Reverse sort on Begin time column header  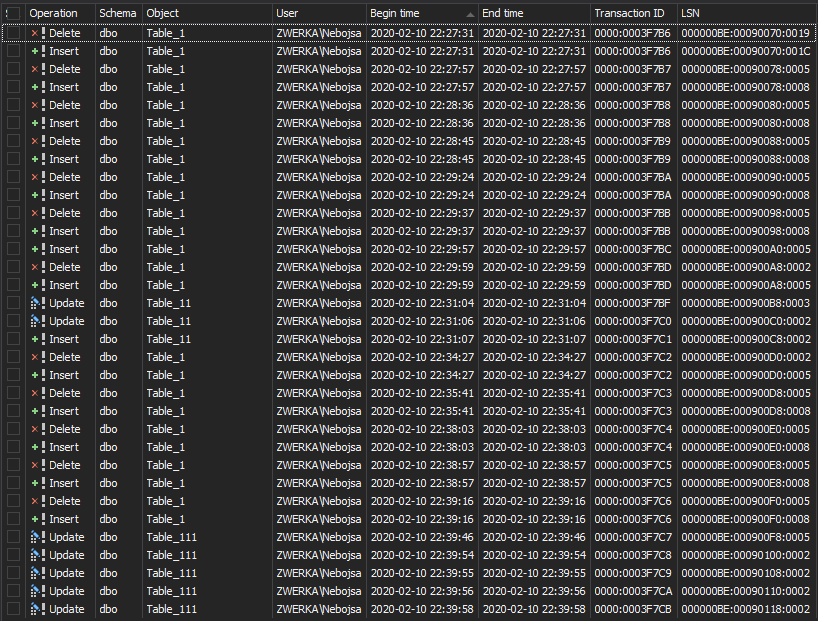pyautogui.click(x=422, y=14)
